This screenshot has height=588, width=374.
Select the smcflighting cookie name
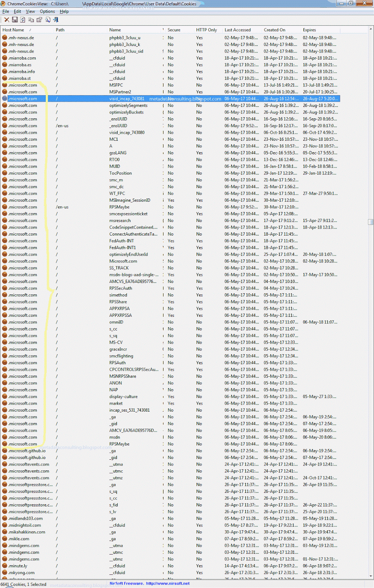121,356
